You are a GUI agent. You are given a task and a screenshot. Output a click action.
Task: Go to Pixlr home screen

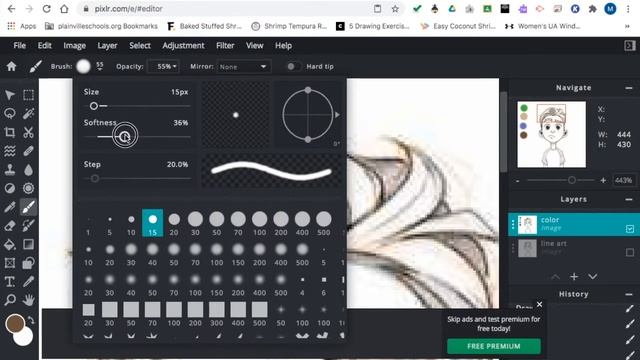pos(11,66)
